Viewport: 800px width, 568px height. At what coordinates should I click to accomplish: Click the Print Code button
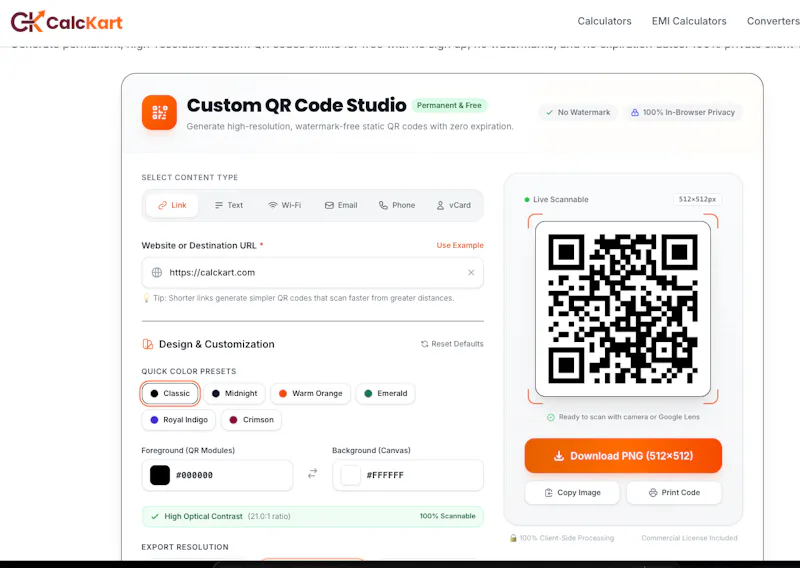674,492
